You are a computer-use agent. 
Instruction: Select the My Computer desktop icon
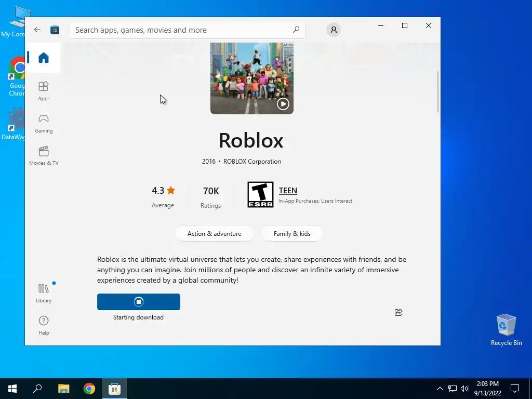coord(14,22)
